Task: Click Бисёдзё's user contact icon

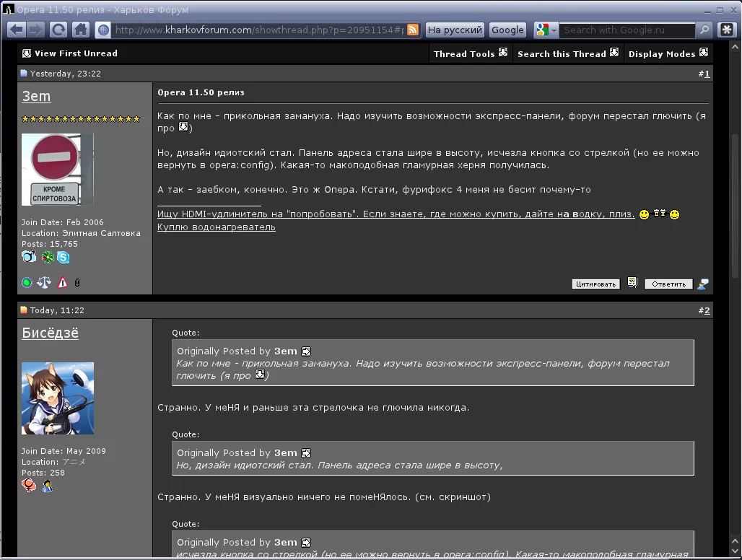Action: coord(48,486)
